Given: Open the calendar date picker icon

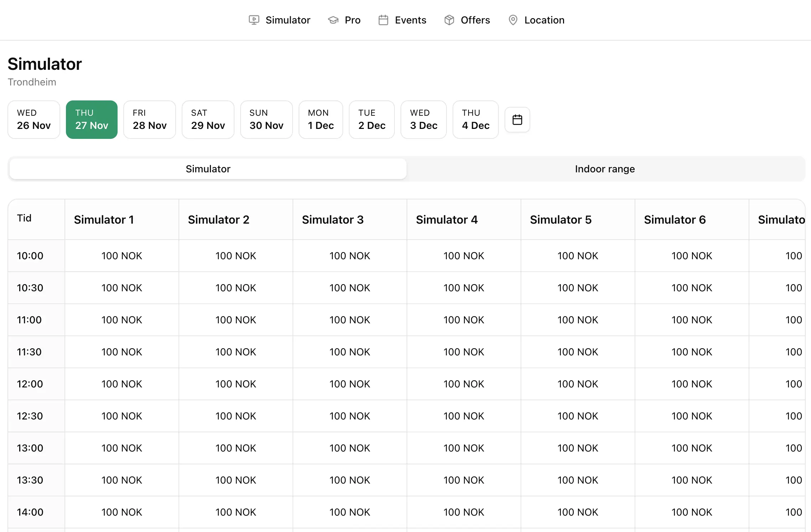Looking at the screenshot, I should tap(517, 120).
